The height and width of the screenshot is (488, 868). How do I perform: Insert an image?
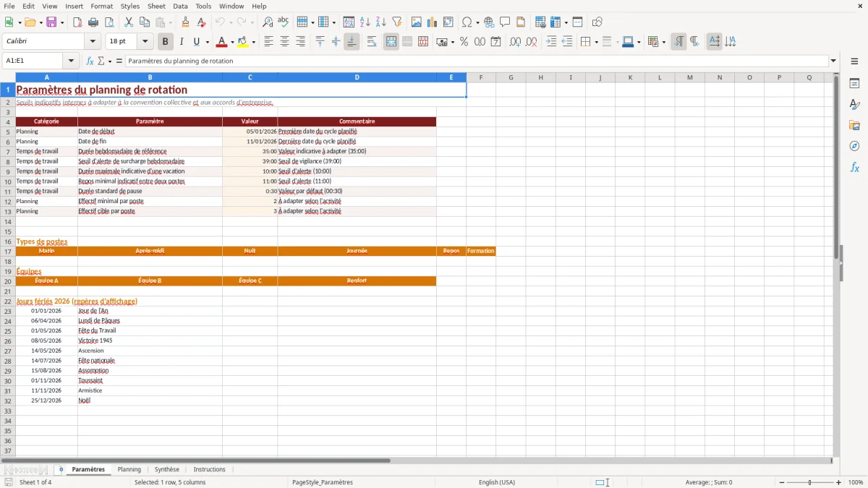417,22
